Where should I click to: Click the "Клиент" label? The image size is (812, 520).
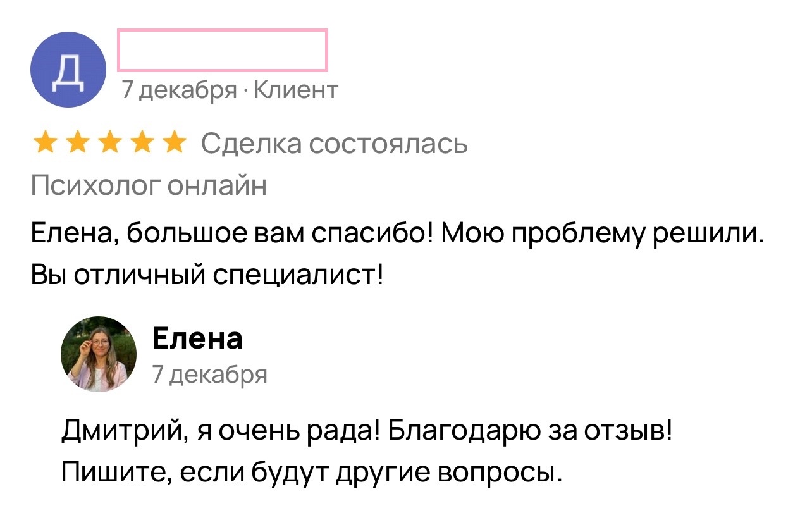pos(295,90)
